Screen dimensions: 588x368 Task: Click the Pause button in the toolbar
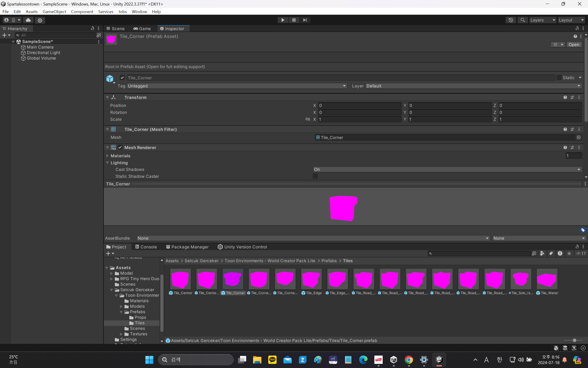(x=294, y=20)
